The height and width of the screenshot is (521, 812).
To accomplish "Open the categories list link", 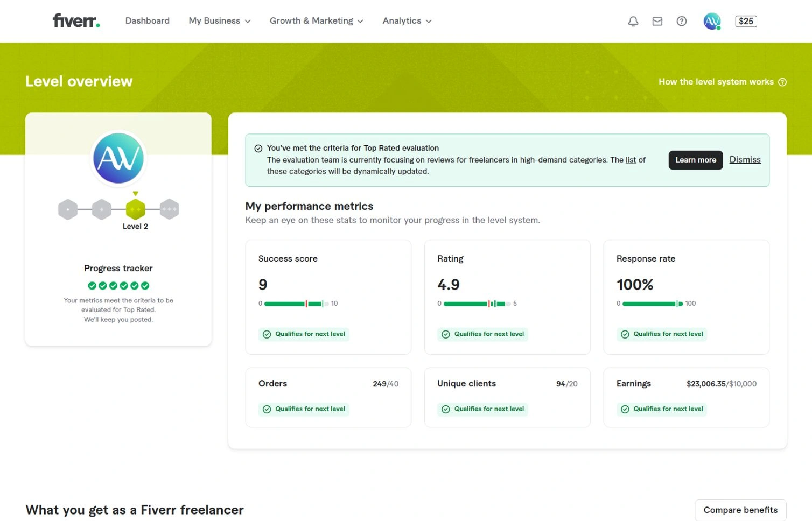I will tap(631, 160).
